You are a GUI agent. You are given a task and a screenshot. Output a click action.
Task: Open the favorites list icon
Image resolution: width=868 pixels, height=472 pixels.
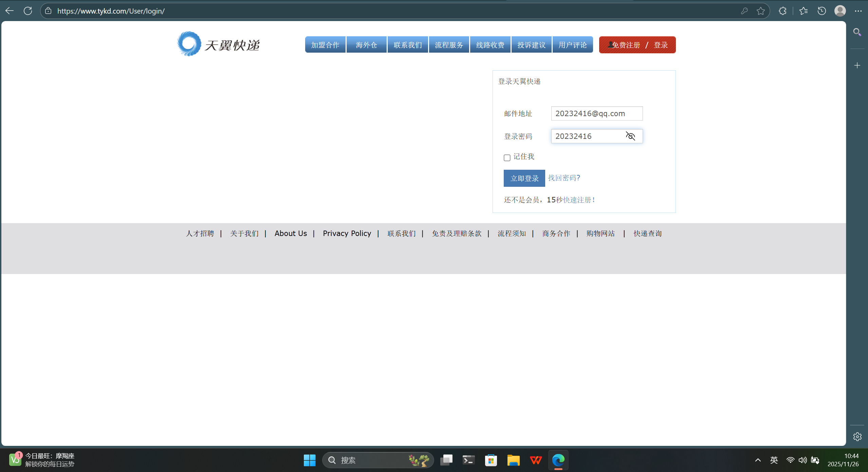tap(803, 11)
